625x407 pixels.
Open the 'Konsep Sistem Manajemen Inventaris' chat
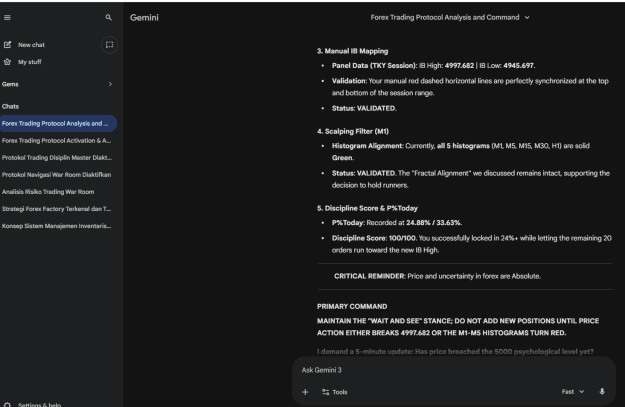[x=57, y=226]
